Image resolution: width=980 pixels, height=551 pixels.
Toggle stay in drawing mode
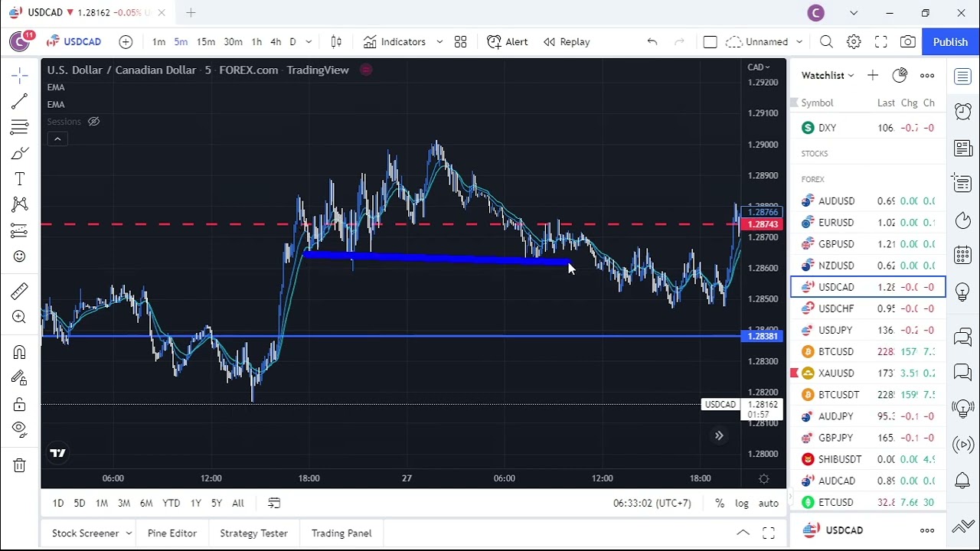[x=20, y=378]
